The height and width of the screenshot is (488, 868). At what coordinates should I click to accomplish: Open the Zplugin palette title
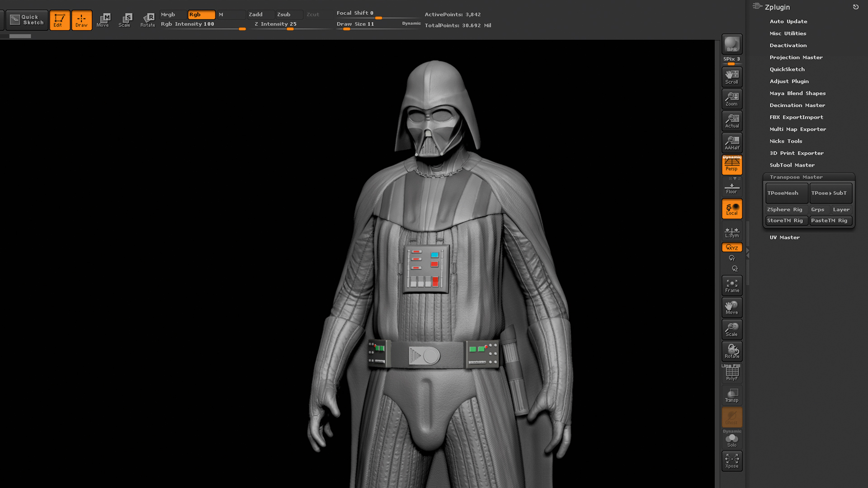[x=777, y=7]
